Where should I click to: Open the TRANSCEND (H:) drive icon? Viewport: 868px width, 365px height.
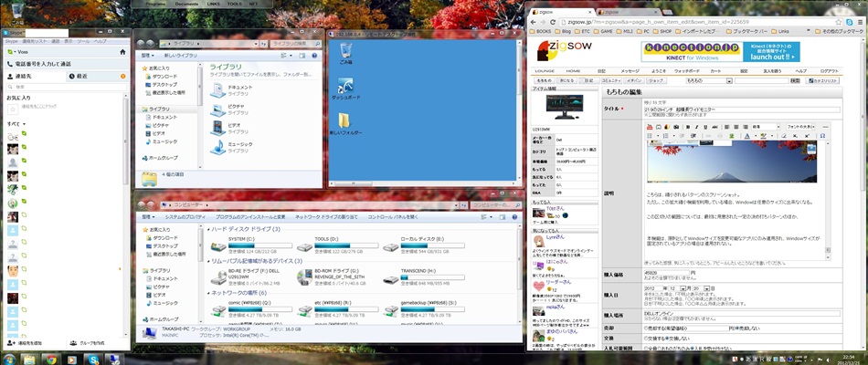click(390, 273)
